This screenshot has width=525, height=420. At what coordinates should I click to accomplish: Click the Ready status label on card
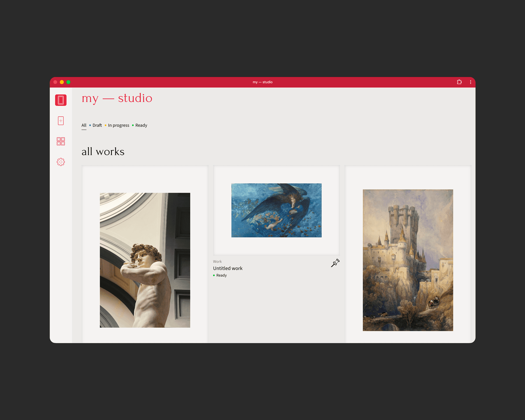[221, 275]
